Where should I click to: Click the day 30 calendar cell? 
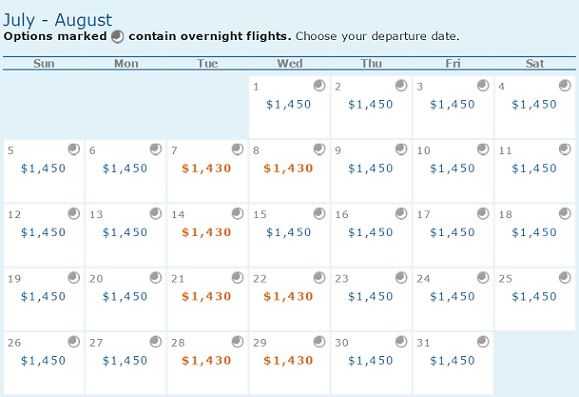tap(371, 363)
